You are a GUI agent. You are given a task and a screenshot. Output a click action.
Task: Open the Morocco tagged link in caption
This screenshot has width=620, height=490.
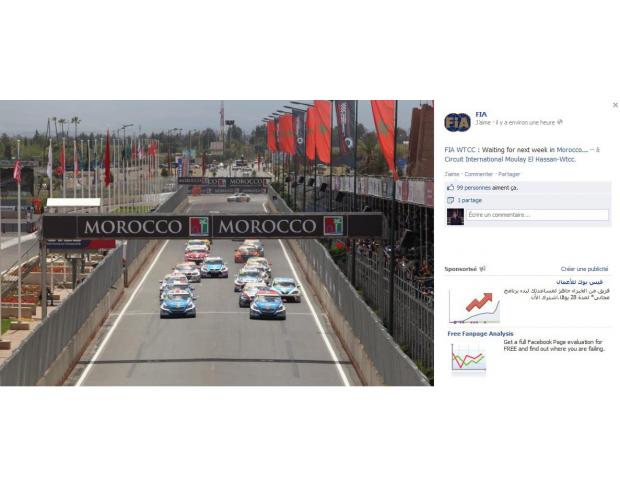(572, 150)
